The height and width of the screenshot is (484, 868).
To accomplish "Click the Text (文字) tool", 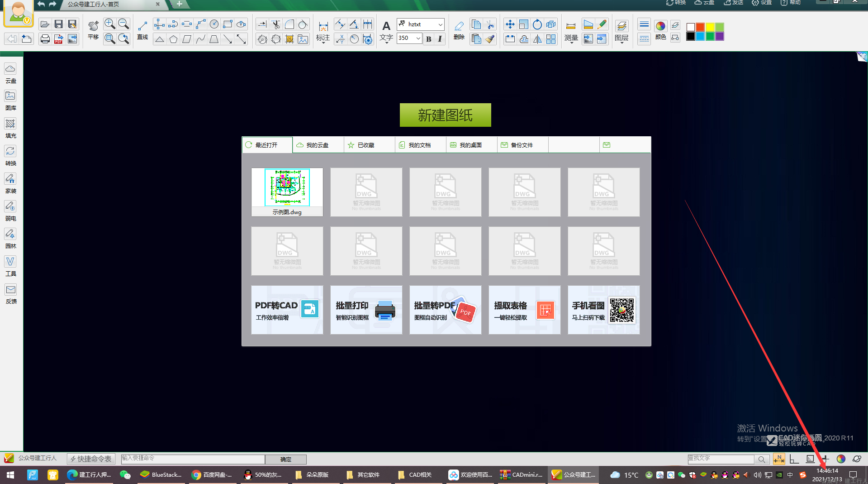I will 386,31.
